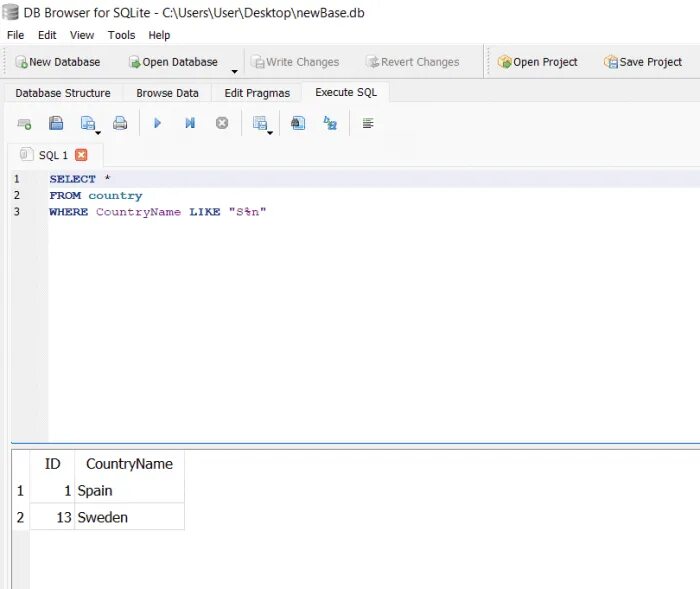Select the ID cell in Spain row
Screen dimensions: 700x589
click(52, 490)
